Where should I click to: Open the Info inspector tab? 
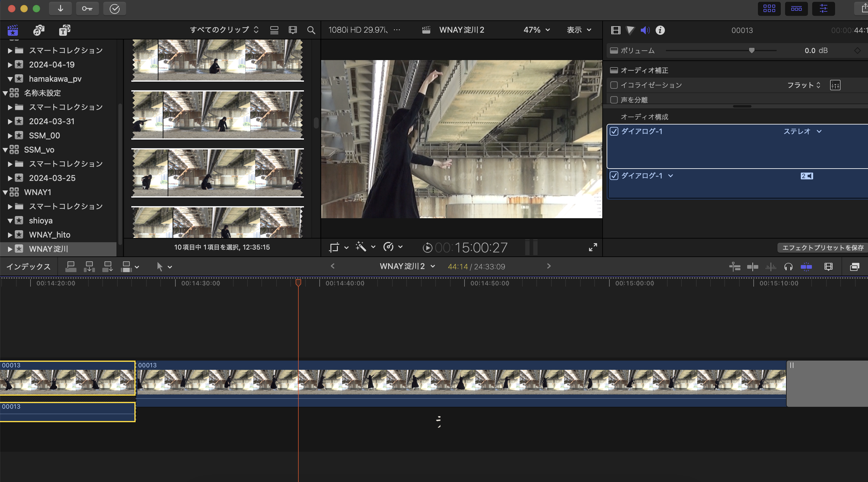[x=660, y=30]
